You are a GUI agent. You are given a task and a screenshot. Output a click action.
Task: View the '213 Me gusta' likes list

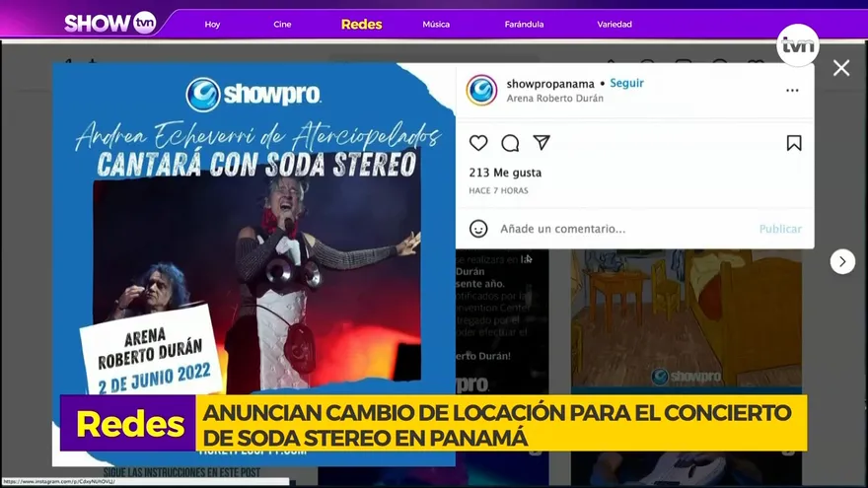pyautogui.click(x=505, y=173)
